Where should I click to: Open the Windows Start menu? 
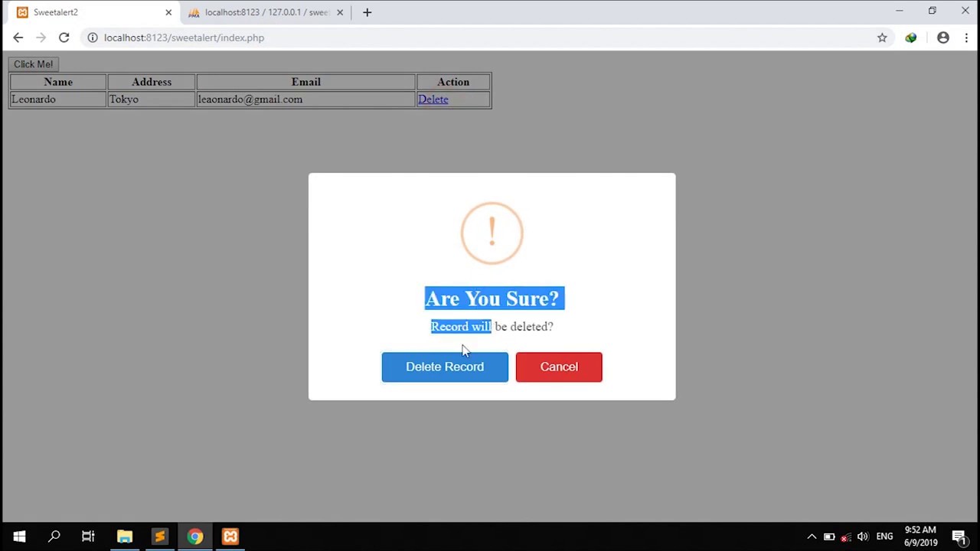(19, 536)
